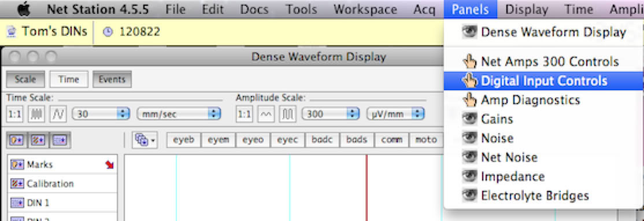Expand the time scale waveform icon
The height and width of the screenshot is (221, 644).
tap(58, 114)
